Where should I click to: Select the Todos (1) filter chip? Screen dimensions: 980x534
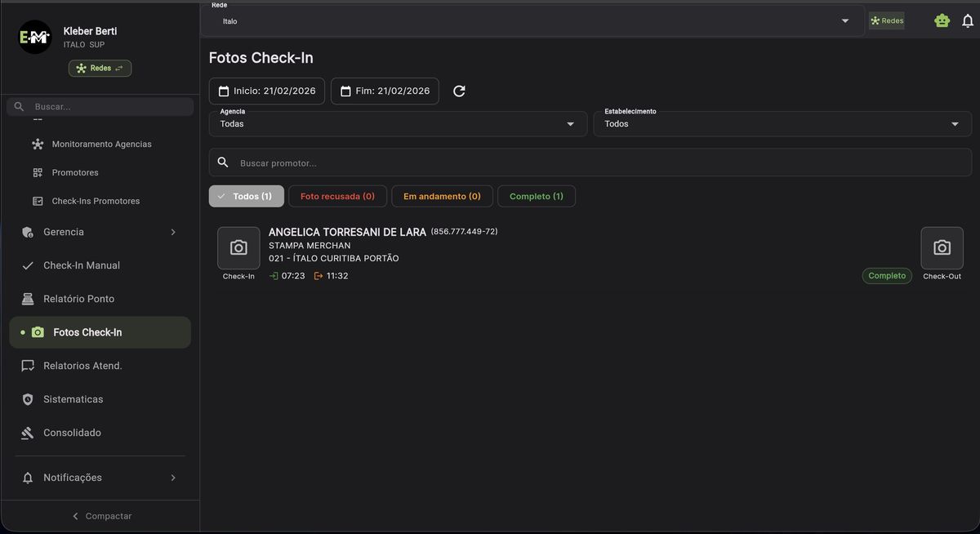(246, 196)
